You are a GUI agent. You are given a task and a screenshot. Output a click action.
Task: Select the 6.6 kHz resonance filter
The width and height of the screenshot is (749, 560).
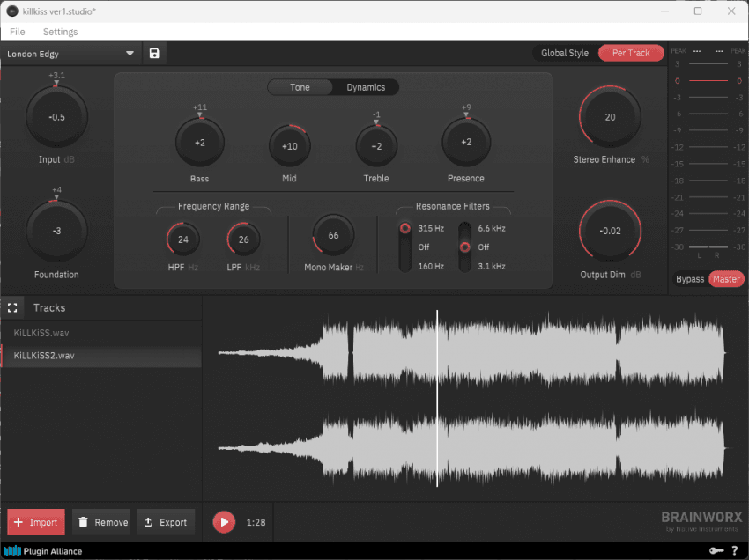pyautogui.click(x=492, y=228)
